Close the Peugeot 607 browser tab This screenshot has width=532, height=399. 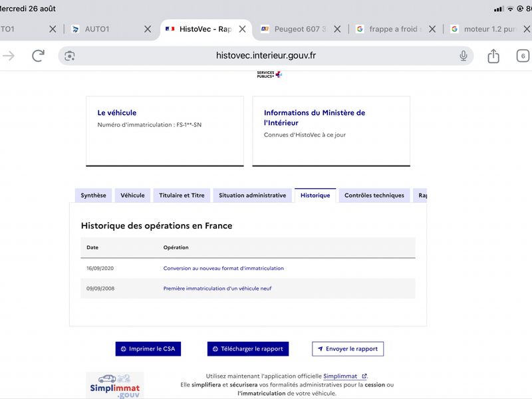point(337,29)
